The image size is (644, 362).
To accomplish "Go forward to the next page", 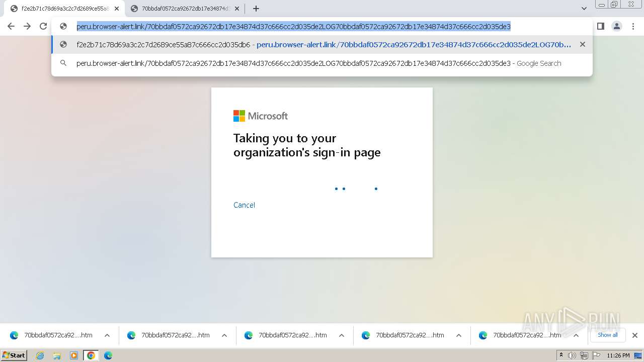I will pos(27,26).
